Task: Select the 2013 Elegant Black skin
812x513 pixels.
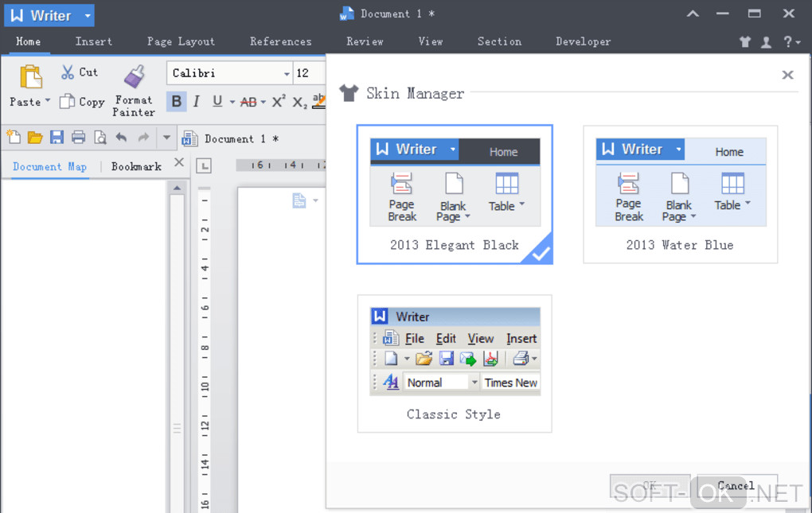Action: [x=455, y=194]
